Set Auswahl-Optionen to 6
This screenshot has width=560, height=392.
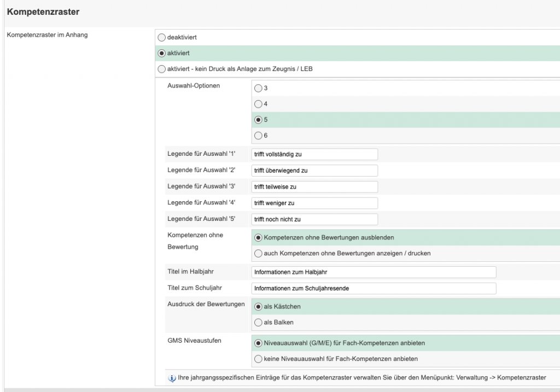point(258,135)
